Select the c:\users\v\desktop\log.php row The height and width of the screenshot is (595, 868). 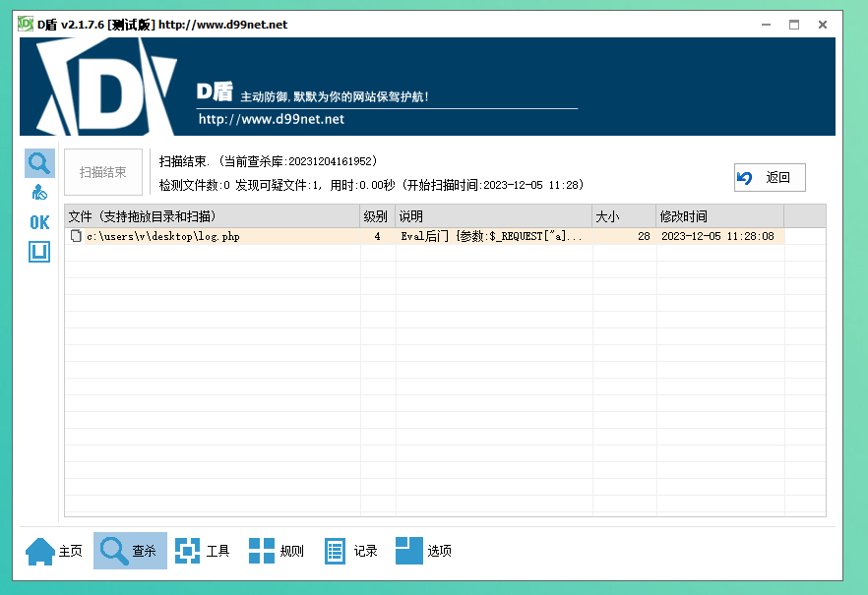(x=424, y=236)
